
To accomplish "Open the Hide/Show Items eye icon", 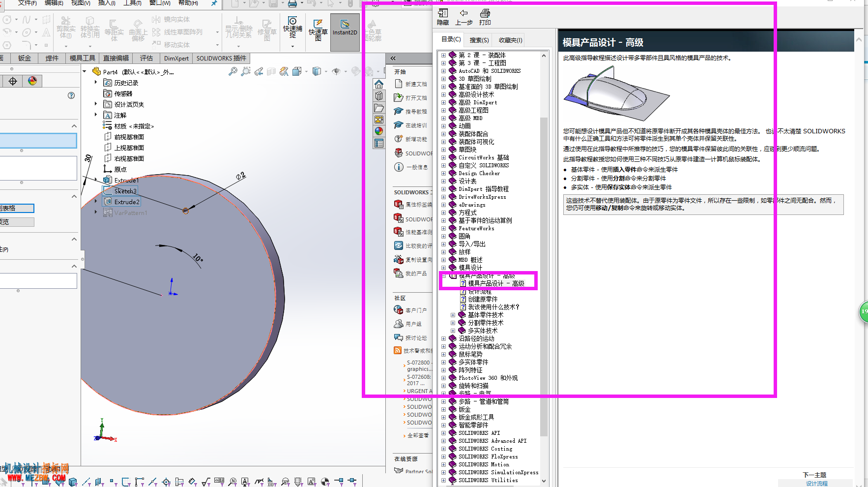I will pos(336,72).
